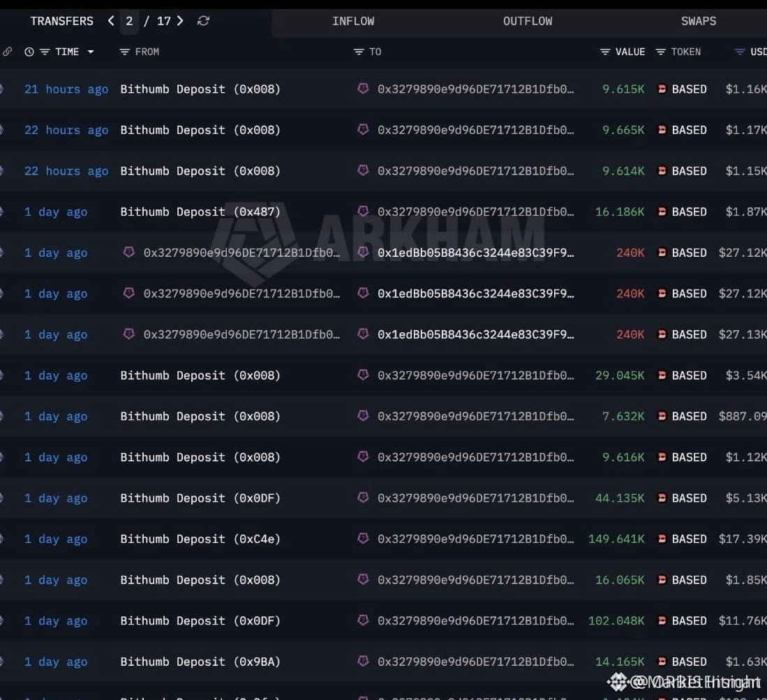Click the link icon column header
Image resolution: width=767 pixels, height=700 pixels.
[8, 52]
